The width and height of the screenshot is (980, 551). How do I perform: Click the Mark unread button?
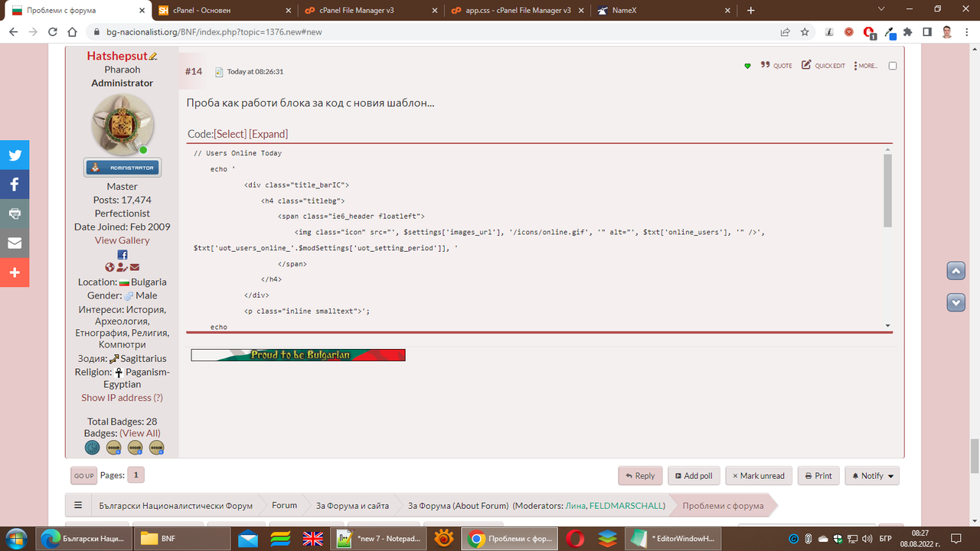pos(759,475)
